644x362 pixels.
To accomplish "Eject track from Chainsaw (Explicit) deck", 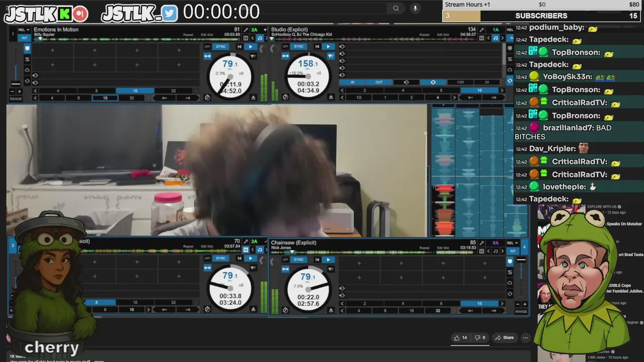I will pos(331,309).
